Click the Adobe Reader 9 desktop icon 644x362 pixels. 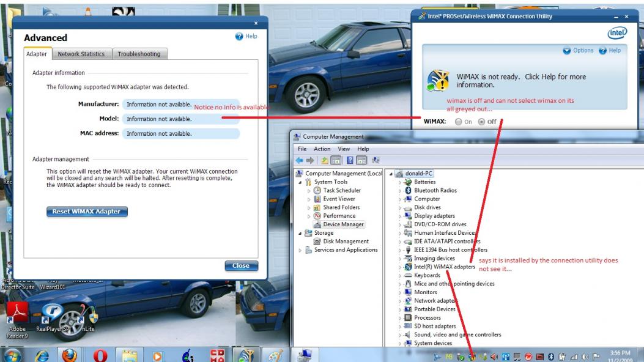tap(18, 314)
